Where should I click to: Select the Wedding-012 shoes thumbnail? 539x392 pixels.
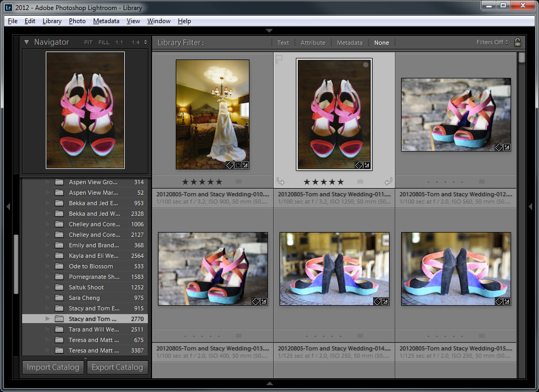click(456, 114)
